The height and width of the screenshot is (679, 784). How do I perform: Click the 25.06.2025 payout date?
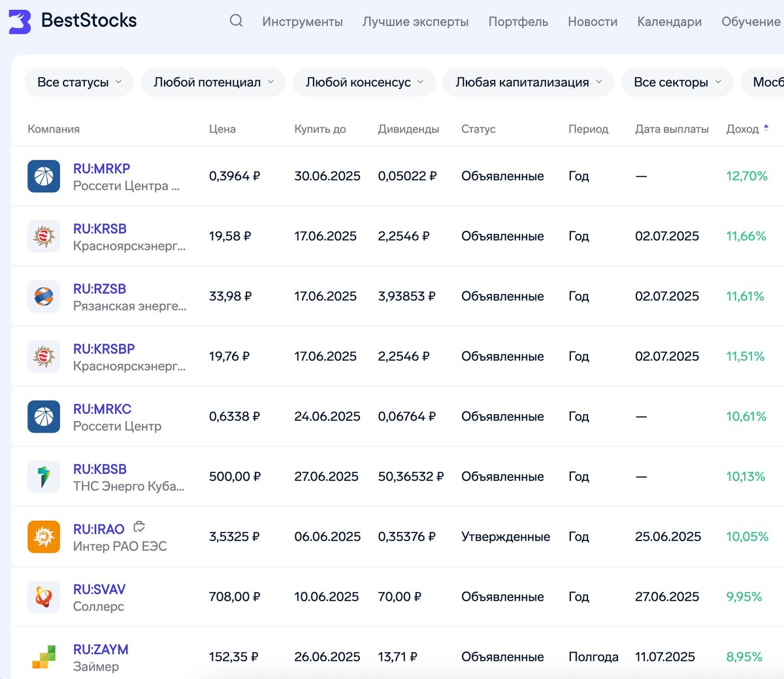[668, 537]
